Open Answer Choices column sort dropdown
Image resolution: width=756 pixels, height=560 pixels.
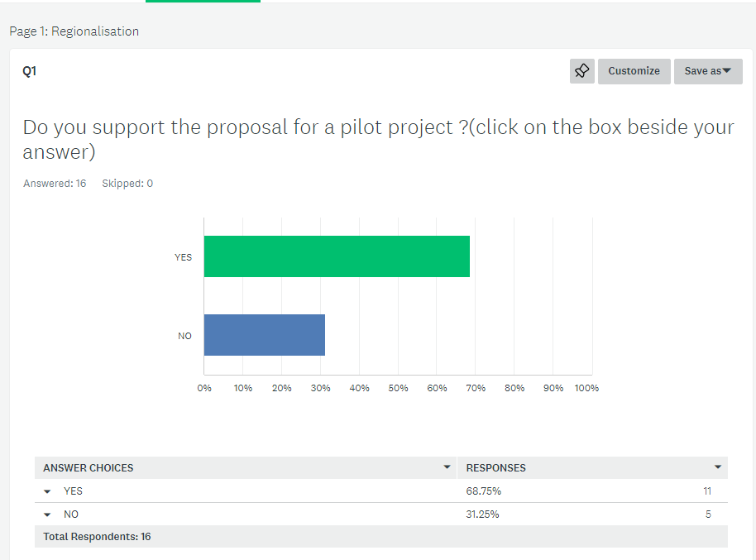[x=447, y=467]
